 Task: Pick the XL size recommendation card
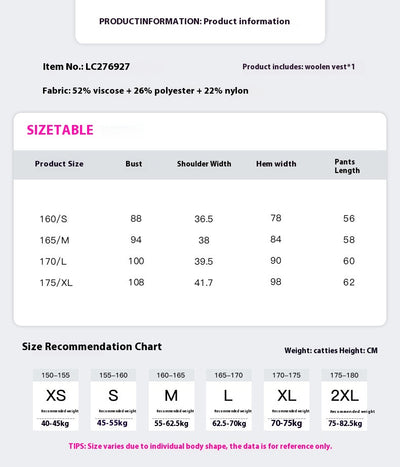287,400
